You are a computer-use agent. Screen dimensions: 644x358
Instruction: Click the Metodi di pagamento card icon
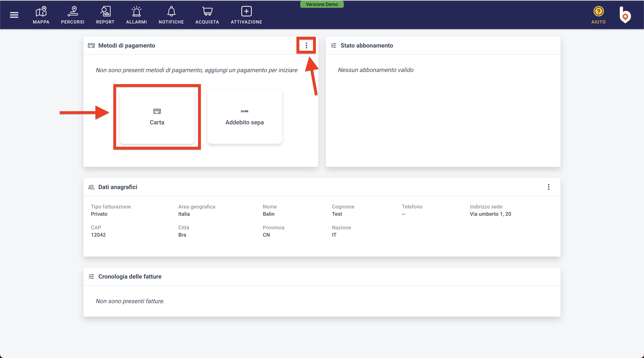[x=91, y=45]
